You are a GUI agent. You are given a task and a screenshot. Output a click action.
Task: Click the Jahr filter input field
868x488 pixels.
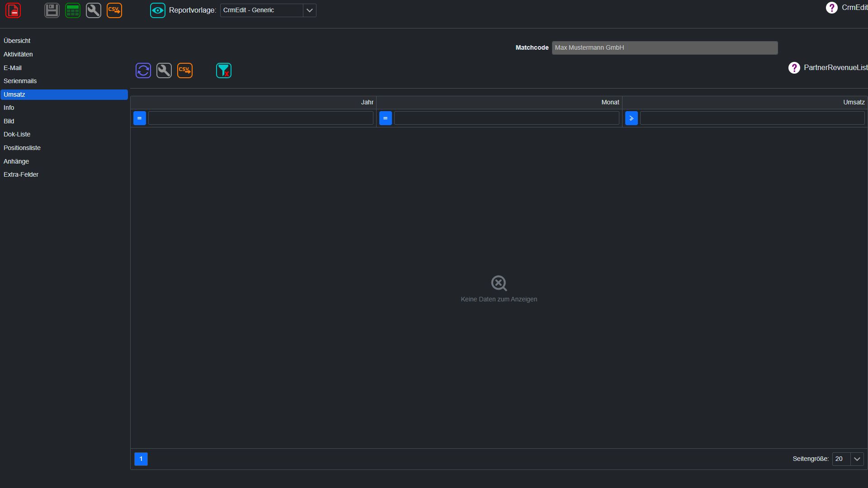(261, 118)
